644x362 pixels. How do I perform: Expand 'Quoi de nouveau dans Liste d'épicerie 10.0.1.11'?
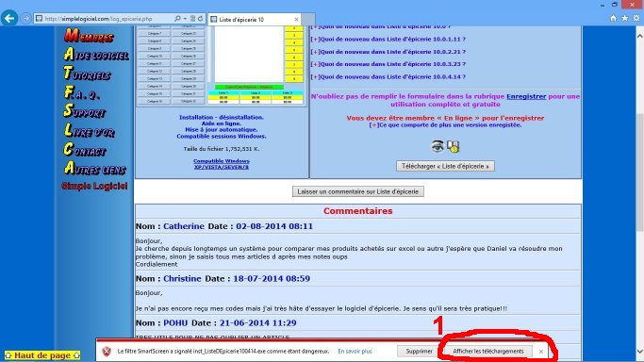[x=388, y=39]
